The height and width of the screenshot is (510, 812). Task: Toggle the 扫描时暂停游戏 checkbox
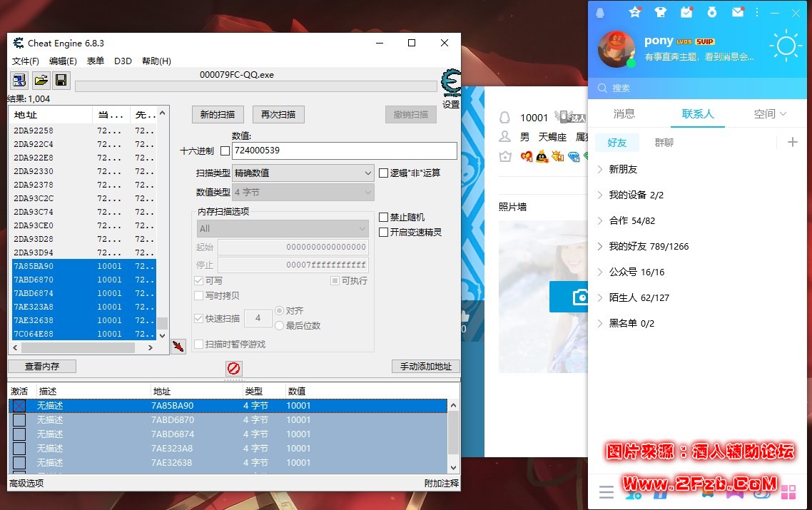(198, 345)
